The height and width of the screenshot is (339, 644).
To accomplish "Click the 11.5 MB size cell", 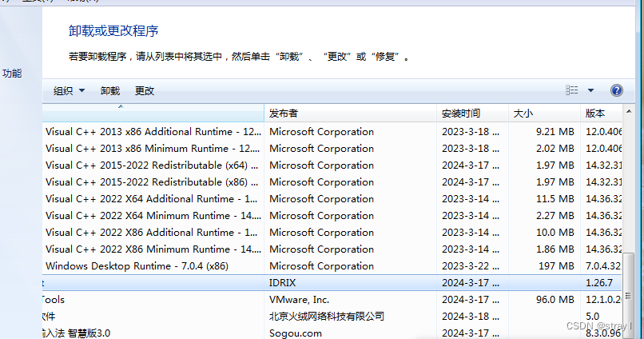I will (x=555, y=199).
